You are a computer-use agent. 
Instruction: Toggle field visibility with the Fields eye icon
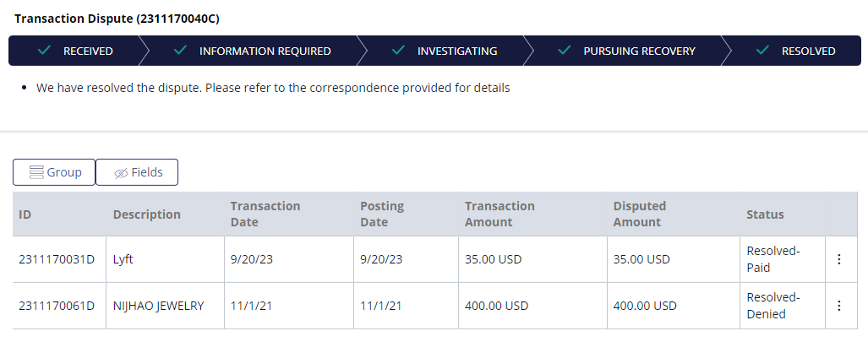(121, 173)
